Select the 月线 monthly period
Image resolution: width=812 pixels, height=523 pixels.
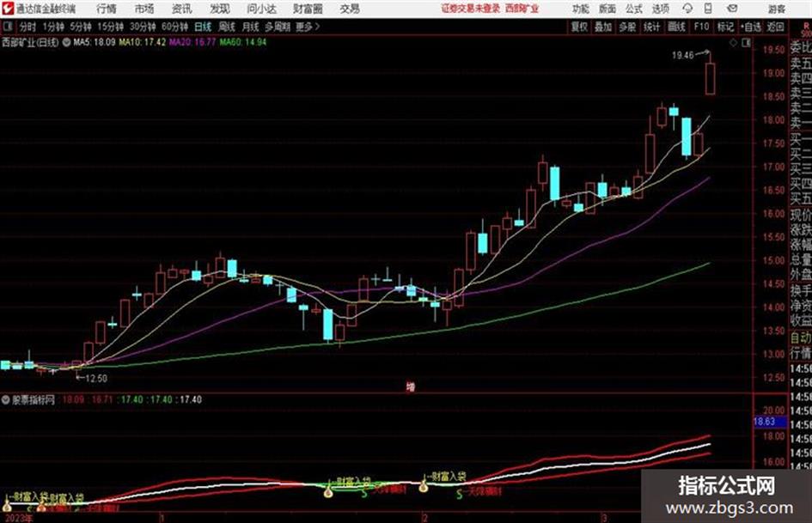pyautogui.click(x=251, y=27)
